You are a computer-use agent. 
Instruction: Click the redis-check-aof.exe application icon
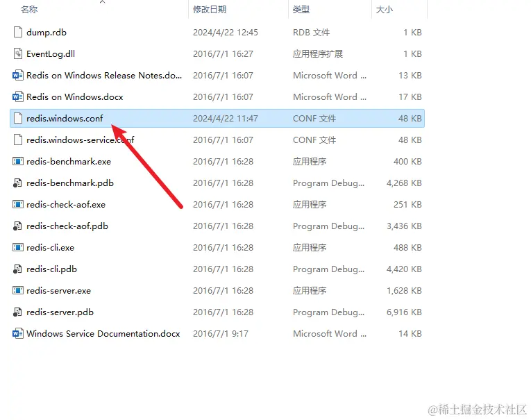coord(17,204)
